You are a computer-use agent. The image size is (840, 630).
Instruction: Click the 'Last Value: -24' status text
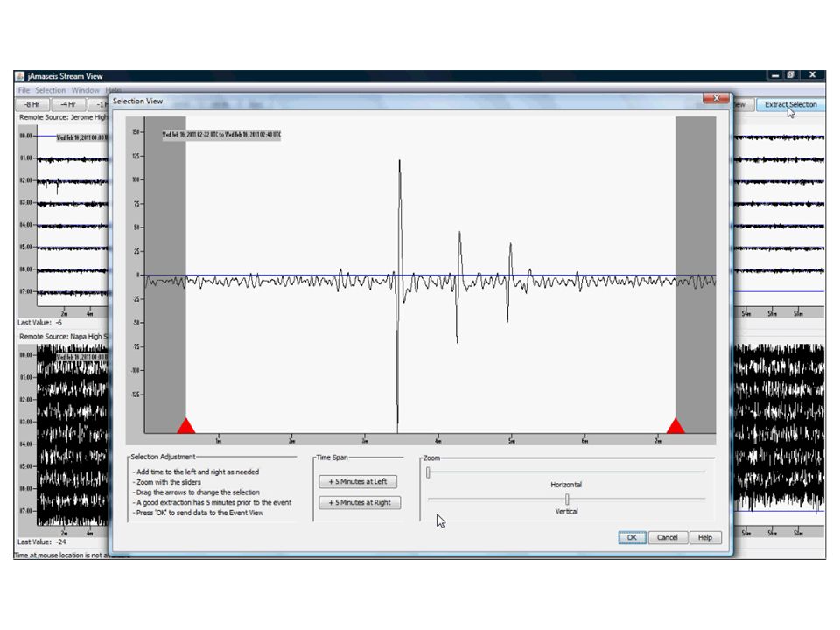42,542
